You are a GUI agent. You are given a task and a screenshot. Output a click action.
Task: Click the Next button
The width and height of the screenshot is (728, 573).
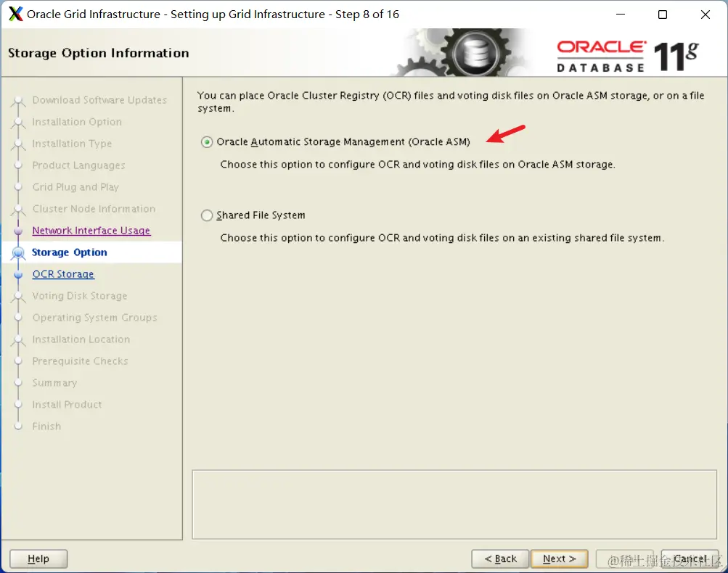pos(559,558)
